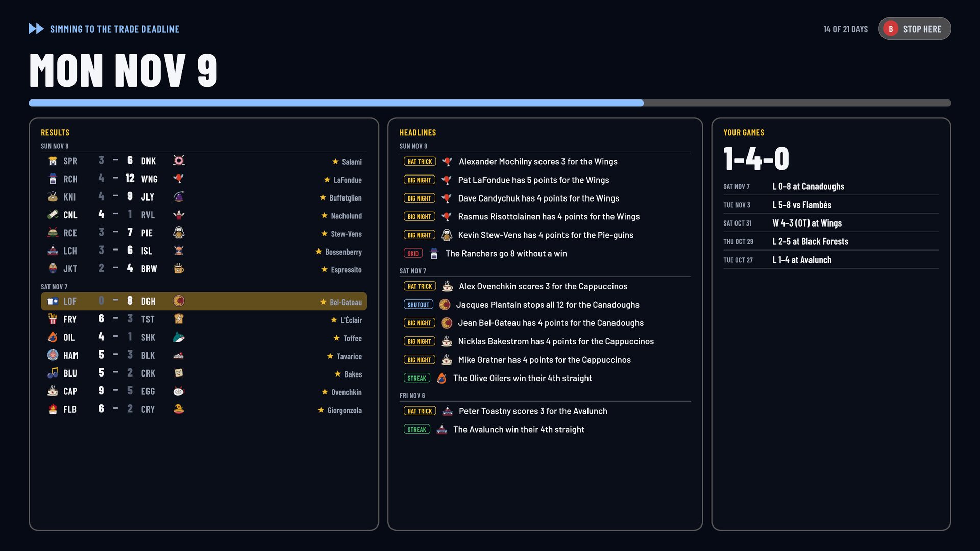Viewport: 980px width, 551px height.
Task: Click the SHK shark logo in results
Action: pos(179,337)
